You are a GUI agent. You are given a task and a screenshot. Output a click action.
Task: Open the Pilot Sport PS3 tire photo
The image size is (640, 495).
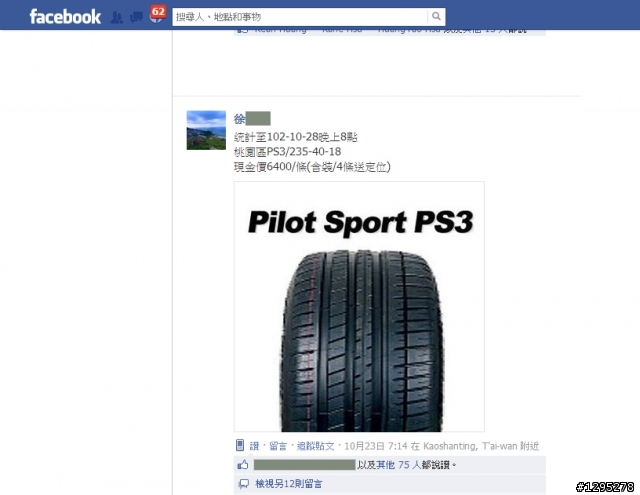pyautogui.click(x=359, y=306)
